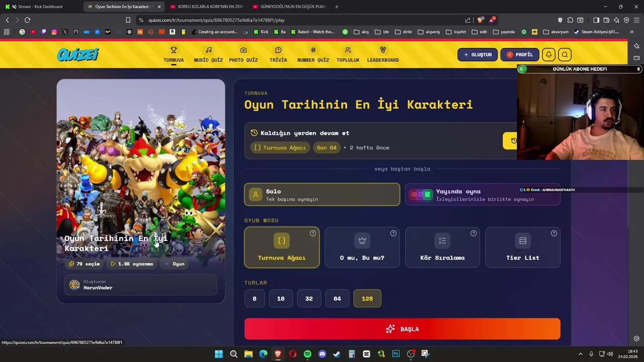The height and width of the screenshot is (362, 644).
Task: Go back in browser history
Action: [x=7, y=20]
